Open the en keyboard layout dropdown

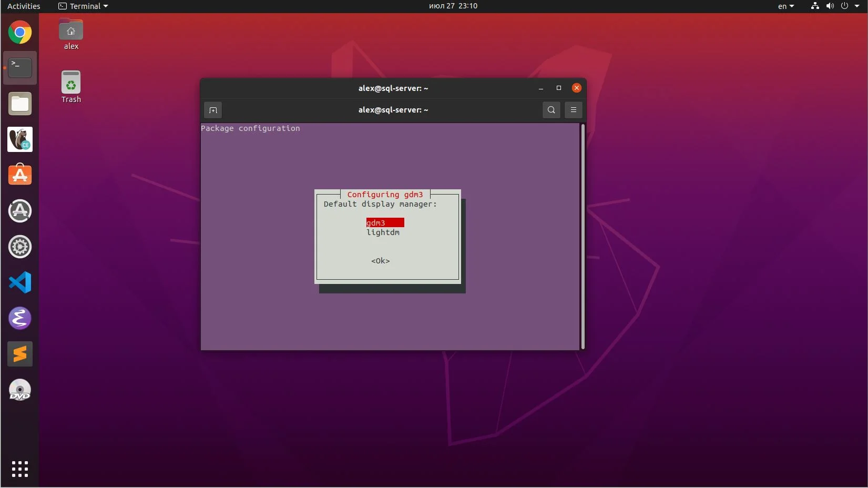click(x=786, y=6)
